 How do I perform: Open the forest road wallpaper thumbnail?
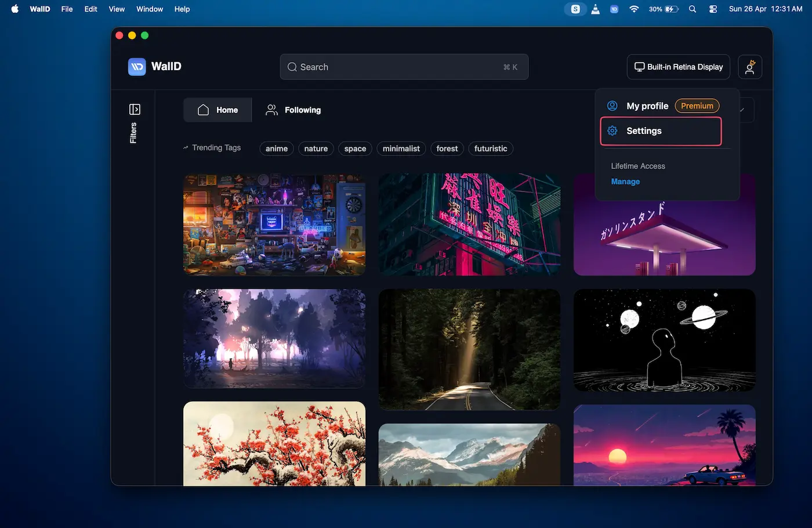point(469,350)
